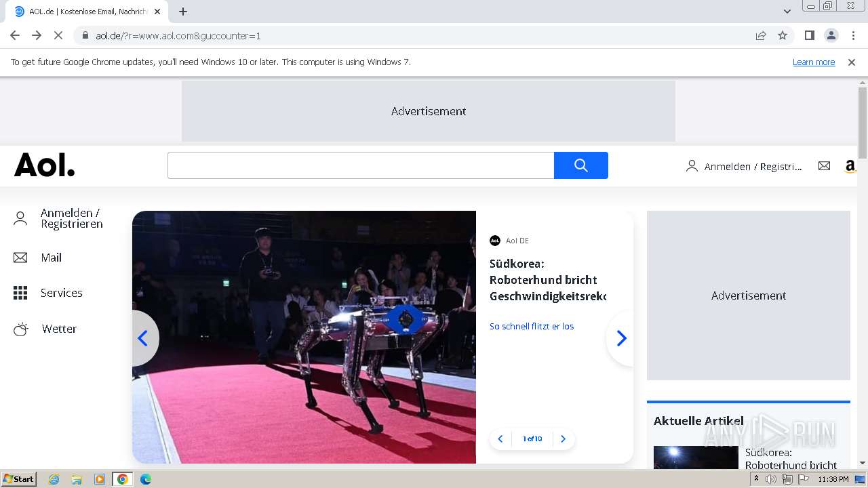
Task: Open headline Südkorea: Roboterhund bricht Geschwindigkeitsrekord
Action: click(547, 280)
